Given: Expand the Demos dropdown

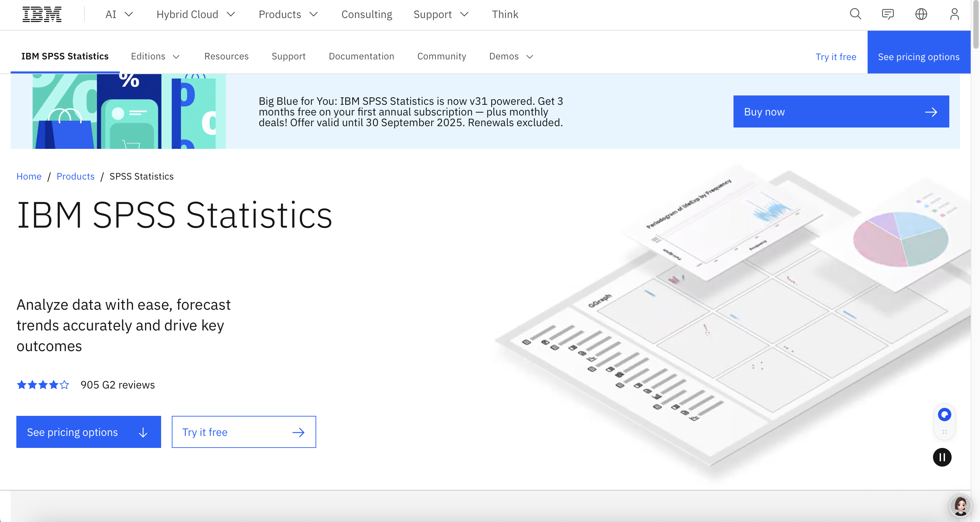Looking at the screenshot, I should pos(511,56).
